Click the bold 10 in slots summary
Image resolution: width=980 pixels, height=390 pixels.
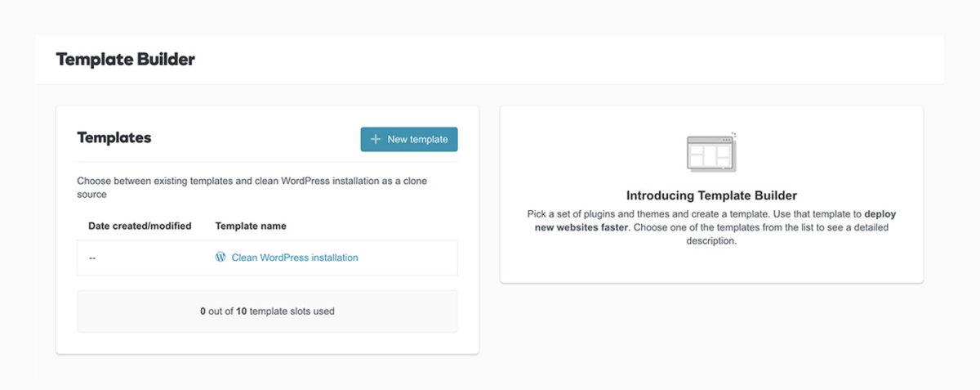[x=242, y=311]
